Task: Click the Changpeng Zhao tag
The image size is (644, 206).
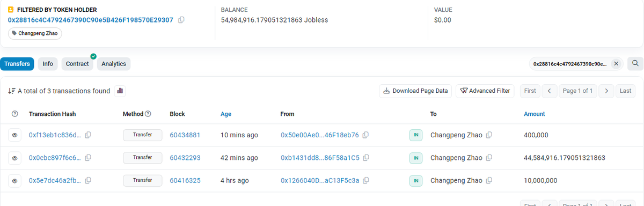Action: tap(35, 33)
